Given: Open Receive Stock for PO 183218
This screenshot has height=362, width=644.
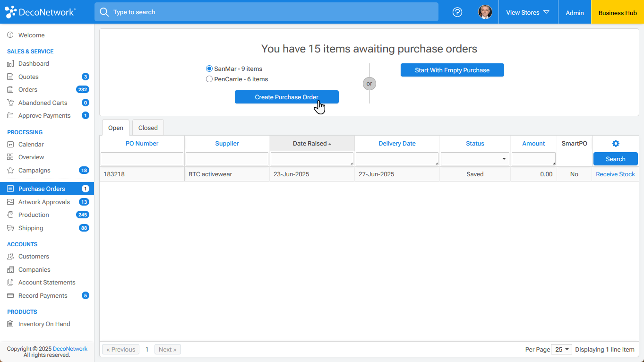Looking at the screenshot, I should click(615, 174).
